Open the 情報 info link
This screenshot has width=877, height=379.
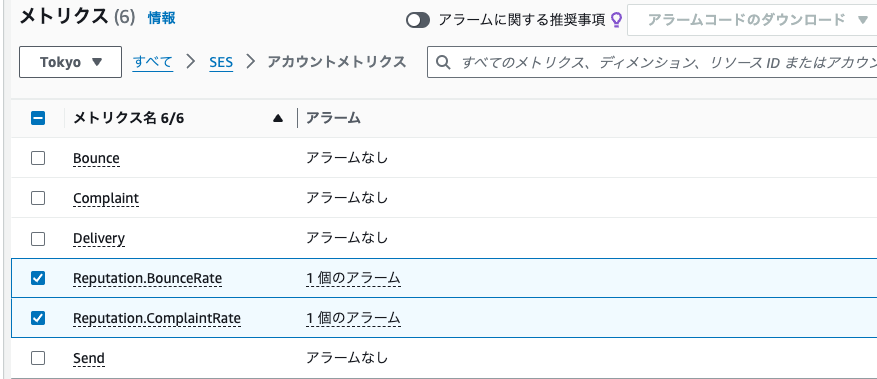point(162,18)
